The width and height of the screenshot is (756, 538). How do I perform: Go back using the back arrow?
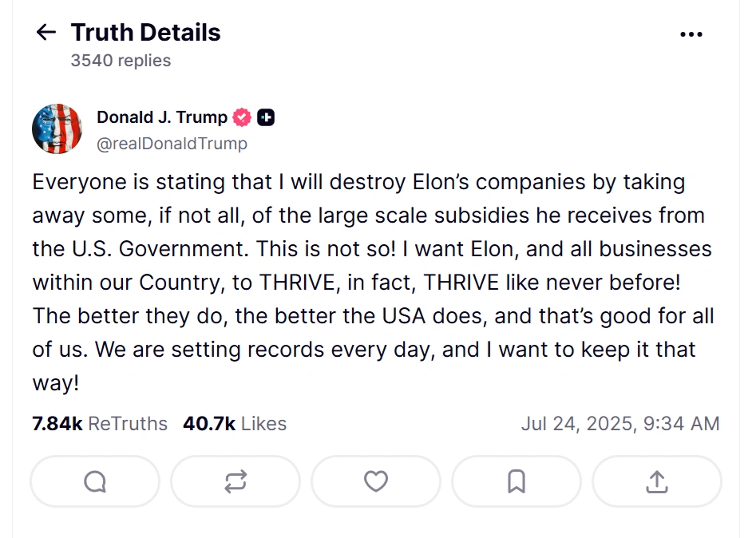(x=46, y=32)
